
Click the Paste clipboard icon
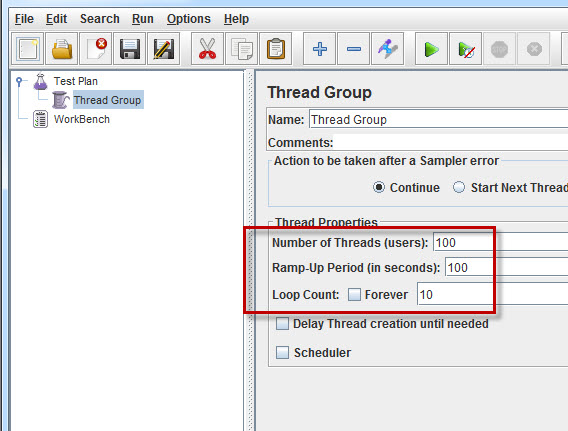pyautogui.click(x=276, y=49)
